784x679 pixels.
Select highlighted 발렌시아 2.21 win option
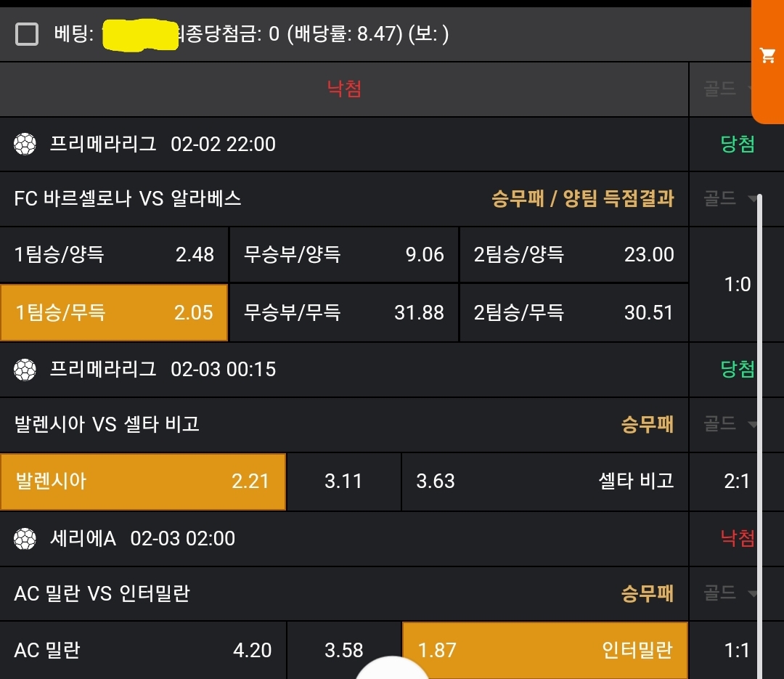click(x=142, y=481)
